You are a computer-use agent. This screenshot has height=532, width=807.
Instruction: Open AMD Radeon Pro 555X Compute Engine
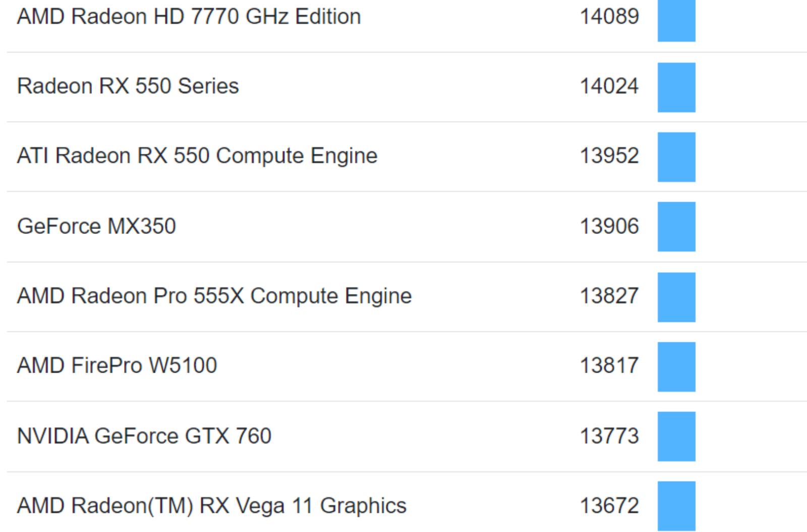click(x=214, y=295)
